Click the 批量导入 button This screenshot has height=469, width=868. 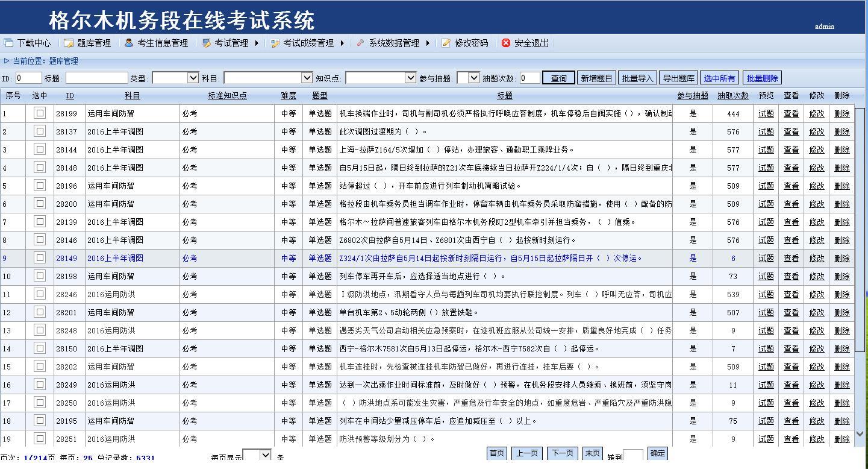[637, 78]
